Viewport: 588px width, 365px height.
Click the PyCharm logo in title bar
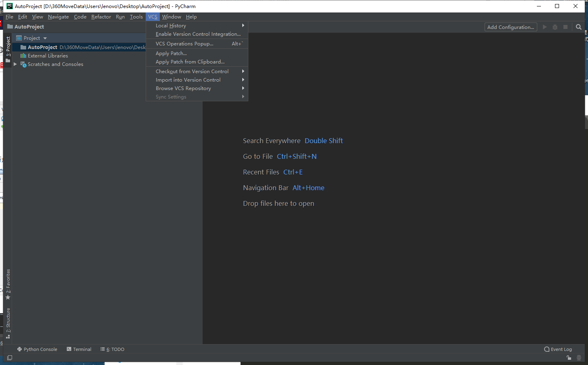(x=9, y=6)
